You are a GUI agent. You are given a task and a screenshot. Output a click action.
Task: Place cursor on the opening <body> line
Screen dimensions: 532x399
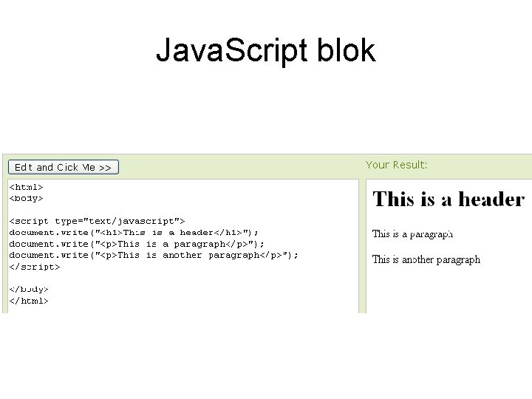pyautogui.click(x=26, y=198)
